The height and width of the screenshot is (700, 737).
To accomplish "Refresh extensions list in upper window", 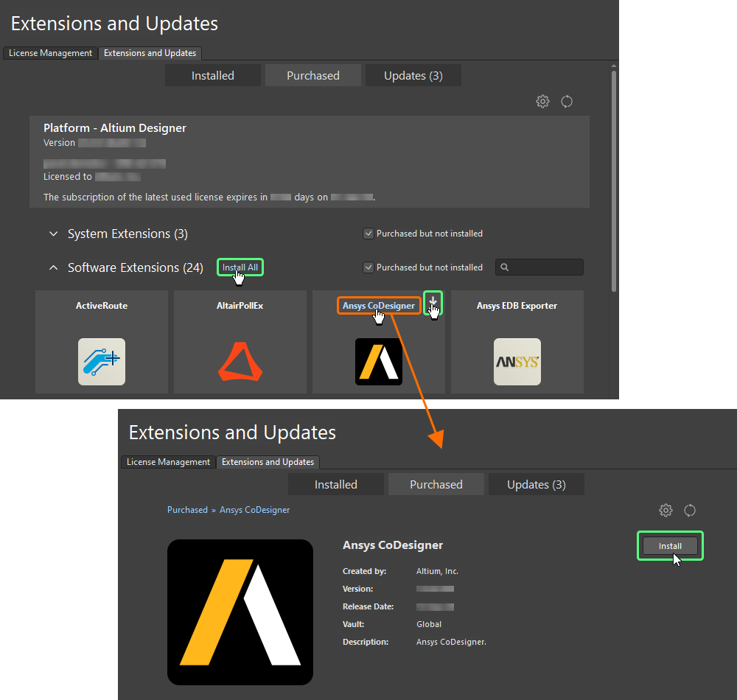I will 567,101.
